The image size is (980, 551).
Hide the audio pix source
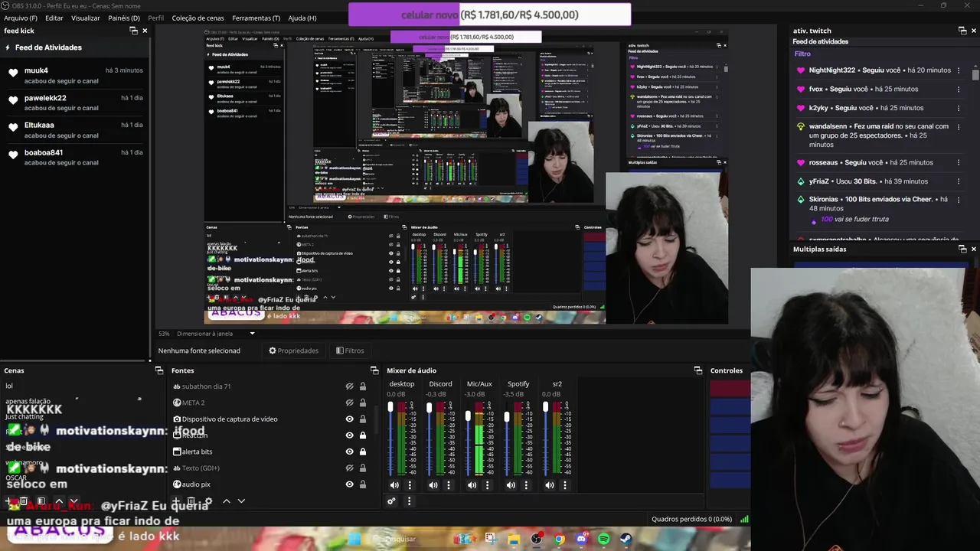tap(349, 484)
